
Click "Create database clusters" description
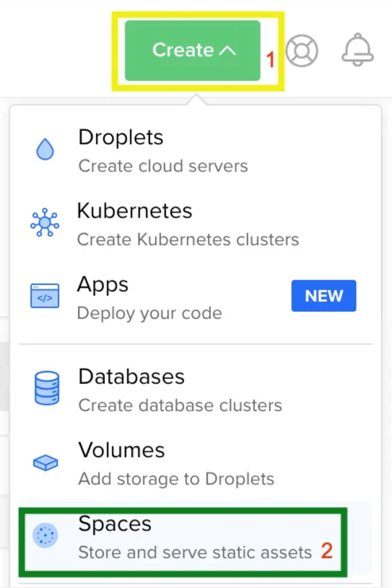(x=180, y=405)
